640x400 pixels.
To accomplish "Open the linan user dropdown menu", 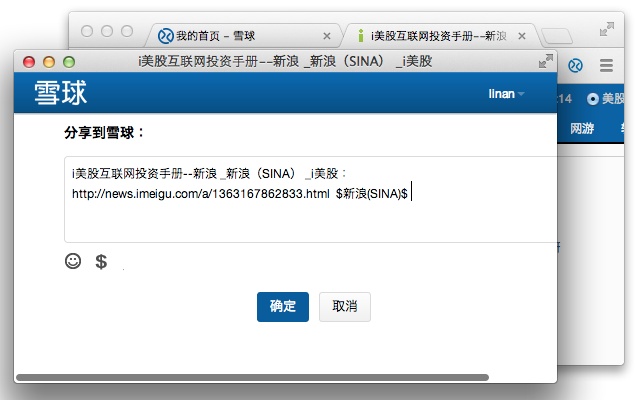I will click(x=506, y=94).
